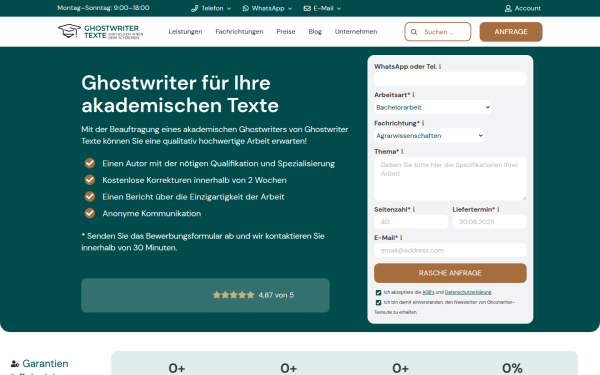The width and height of the screenshot is (600, 375).
Task: Click checkmark icon beside Anonyme Kommunikation
Action: pos(90,213)
